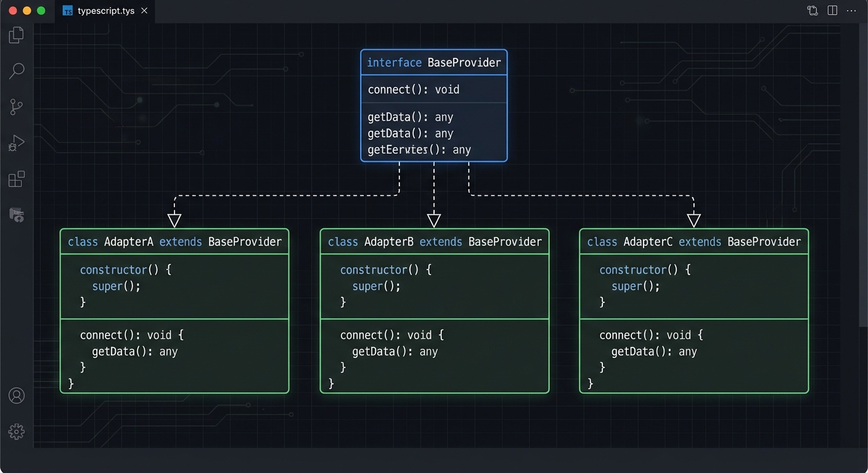This screenshot has width=868, height=473.
Task: Split the editor with the split icon
Action: [x=832, y=10]
